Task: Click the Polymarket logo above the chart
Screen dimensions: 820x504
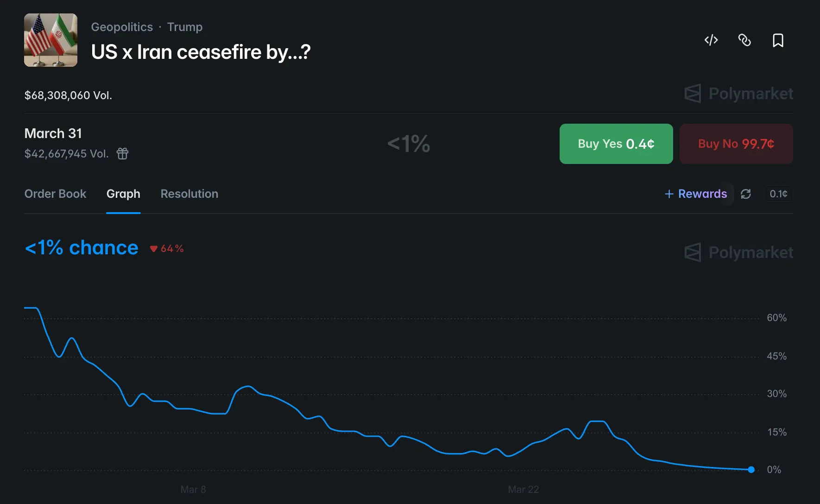Action: (739, 252)
